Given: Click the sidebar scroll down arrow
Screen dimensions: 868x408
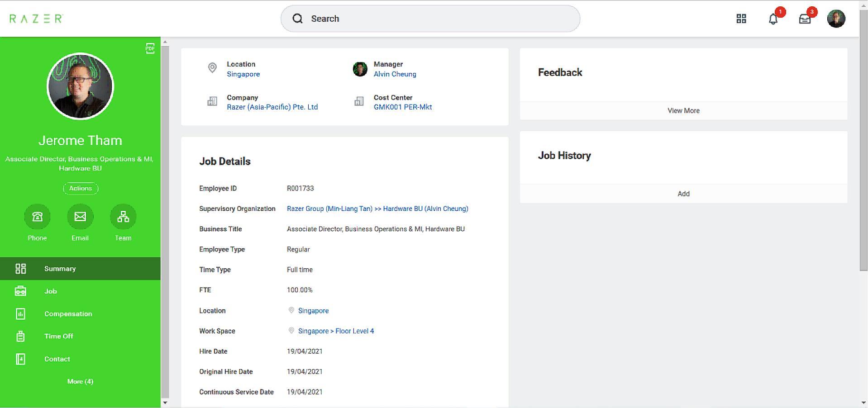Looking at the screenshot, I should (165, 403).
